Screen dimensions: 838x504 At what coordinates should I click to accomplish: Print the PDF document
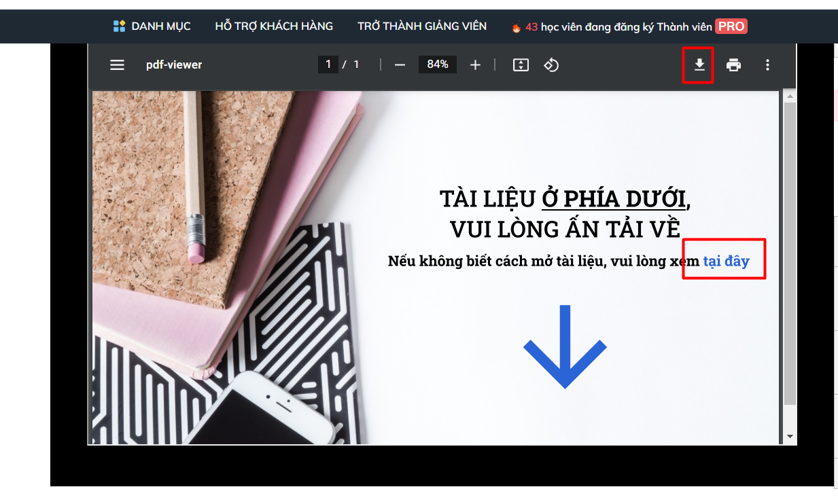pyautogui.click(x=733, y=65)
